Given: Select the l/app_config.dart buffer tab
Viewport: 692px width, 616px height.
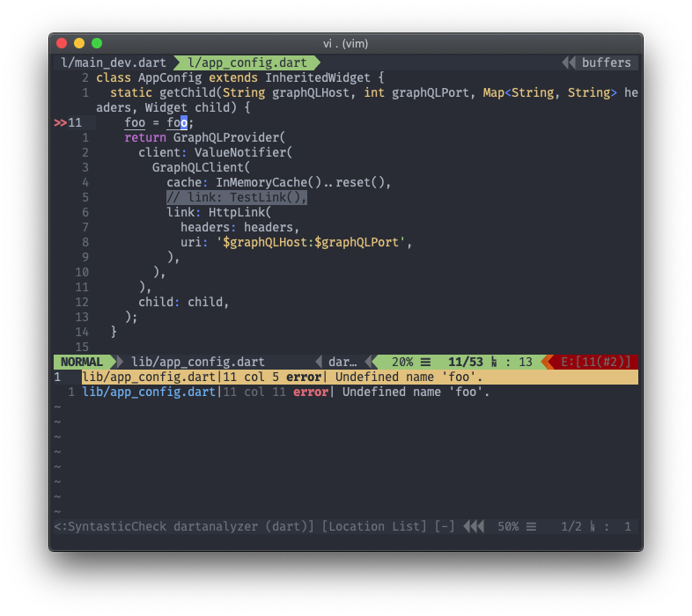Looking at the screenshot, I should pyautogui.click(x=247, y=62).
